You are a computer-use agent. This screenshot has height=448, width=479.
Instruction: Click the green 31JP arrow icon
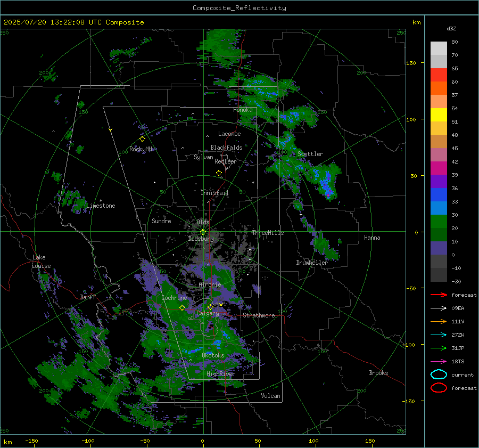tap(439, 348)
